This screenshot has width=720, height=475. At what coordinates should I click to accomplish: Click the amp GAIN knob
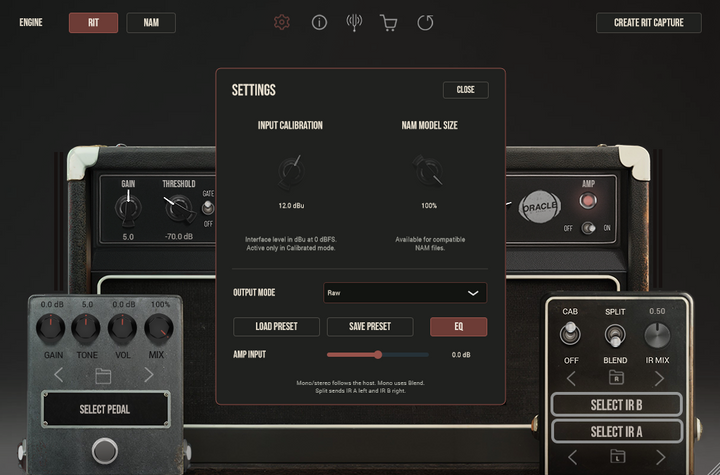pyautogui.click(x=128, y=209)
